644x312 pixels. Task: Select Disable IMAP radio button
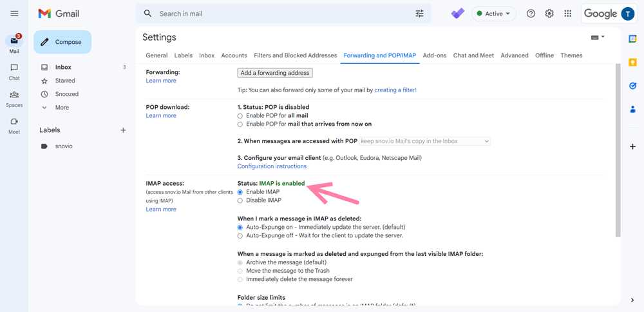tap(240, 200)
